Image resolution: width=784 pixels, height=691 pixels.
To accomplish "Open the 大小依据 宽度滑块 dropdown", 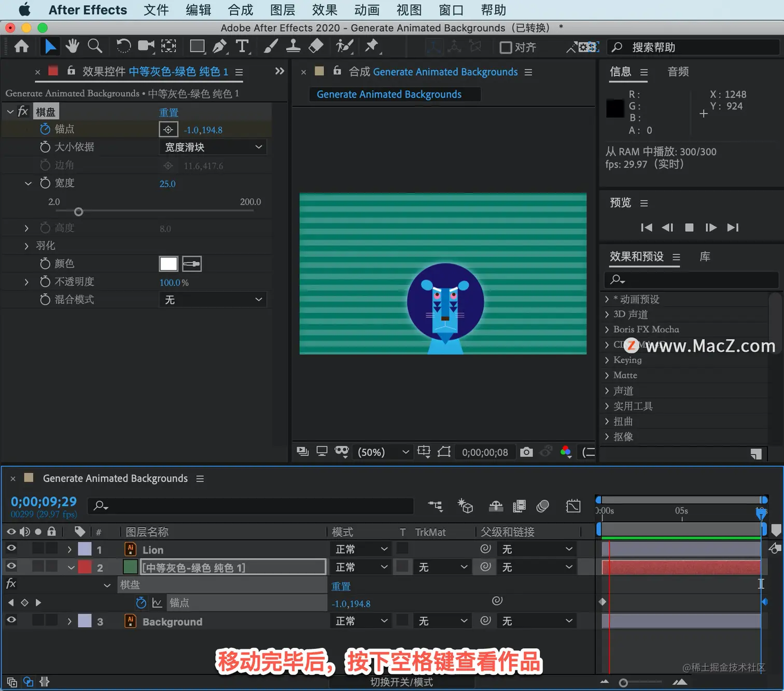I will pyautogui.click(x=213, y=147).
